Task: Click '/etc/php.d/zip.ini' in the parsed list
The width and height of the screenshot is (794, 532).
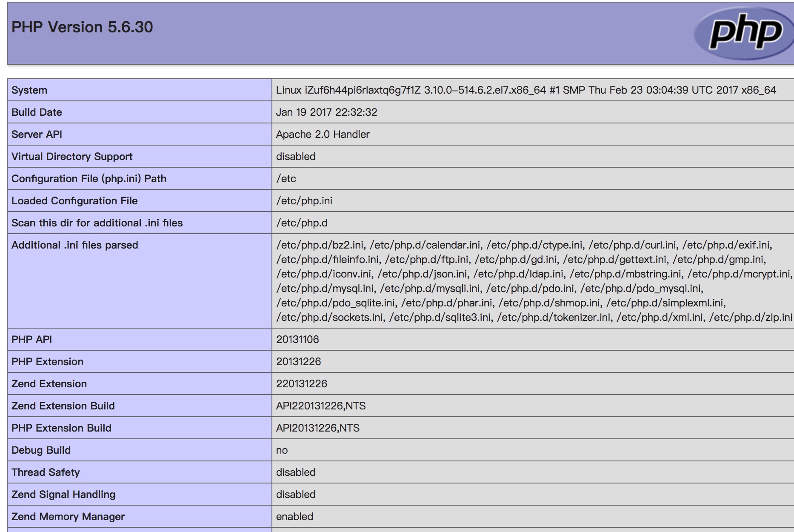Action: pos(751,317)
